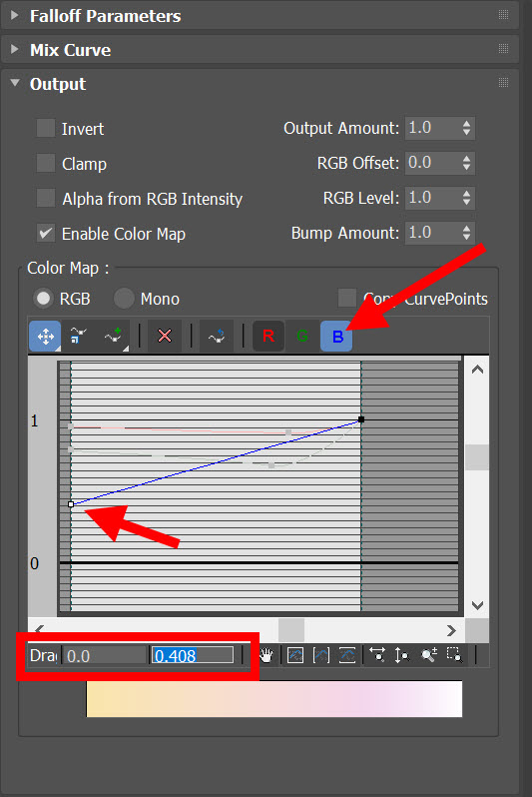Click the curve graph scroll-up arrow
Image resolution: width=532 pixels, height=797 pixels.
(x=477, y=370)
